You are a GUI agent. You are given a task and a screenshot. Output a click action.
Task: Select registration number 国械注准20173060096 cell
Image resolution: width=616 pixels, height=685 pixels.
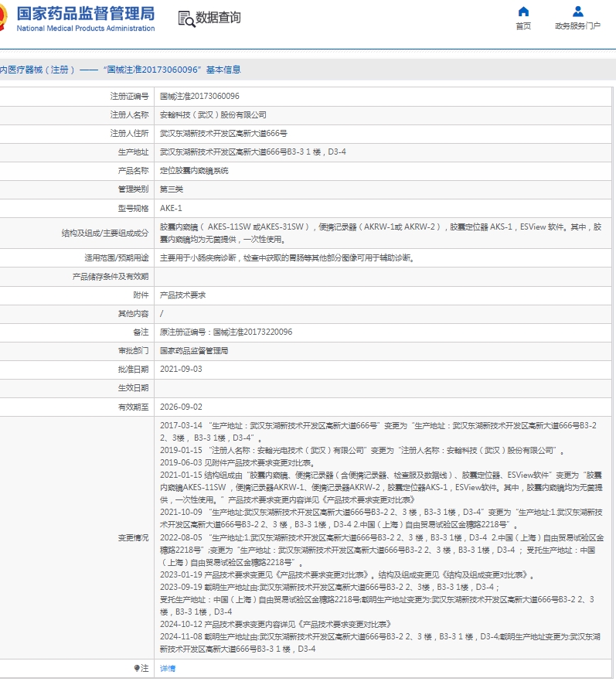[x=199, y=96]
